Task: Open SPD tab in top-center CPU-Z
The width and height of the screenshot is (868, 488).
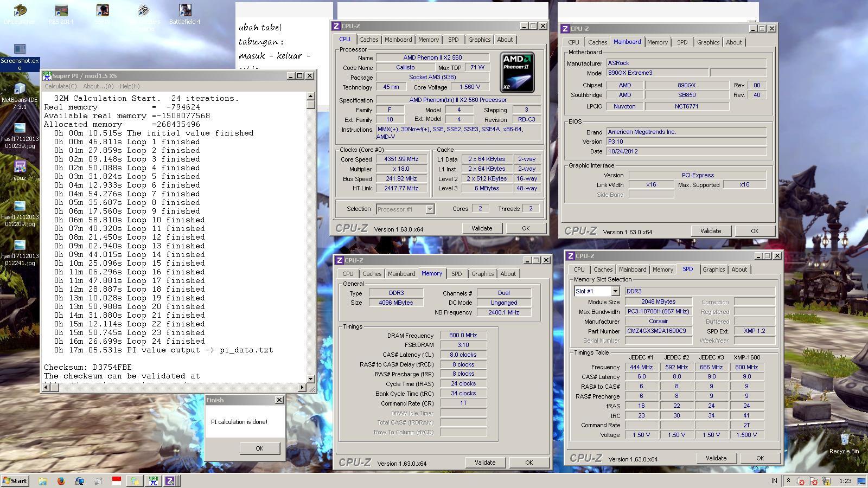Action: pyautogui.click(x=454, y=40)
